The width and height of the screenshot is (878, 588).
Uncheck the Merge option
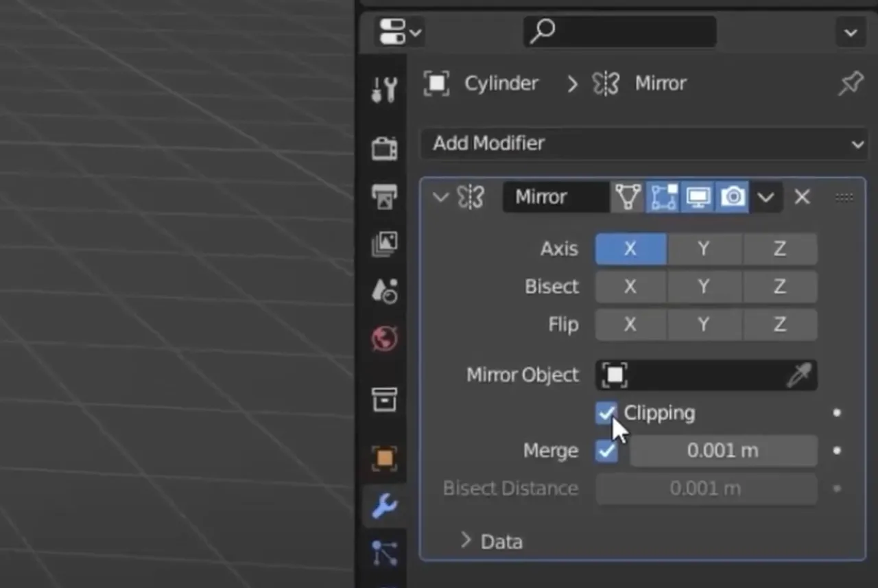606,451
